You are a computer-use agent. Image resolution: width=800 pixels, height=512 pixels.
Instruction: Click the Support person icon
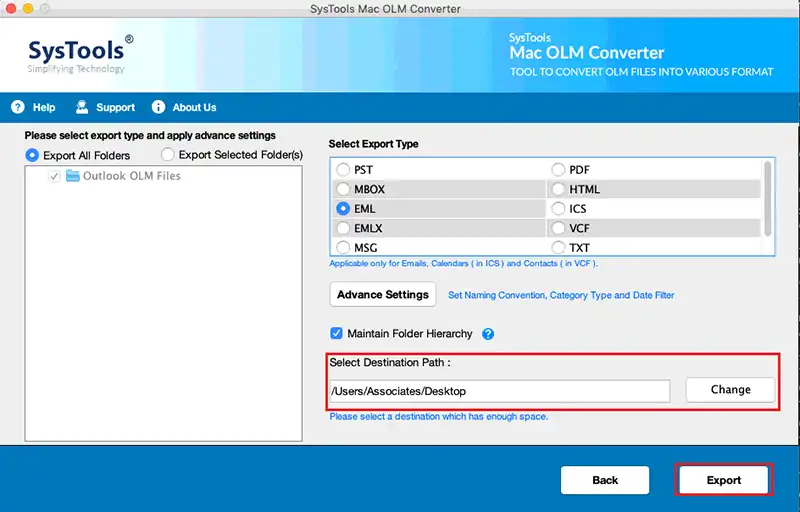pos(82,107)
